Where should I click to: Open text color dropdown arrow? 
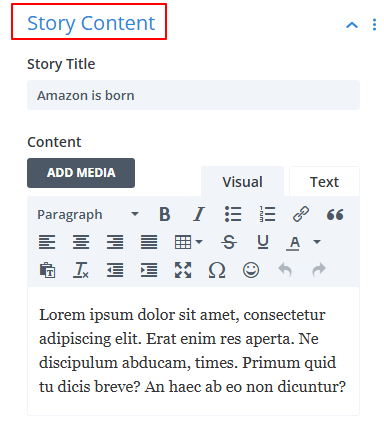point(317,242)
